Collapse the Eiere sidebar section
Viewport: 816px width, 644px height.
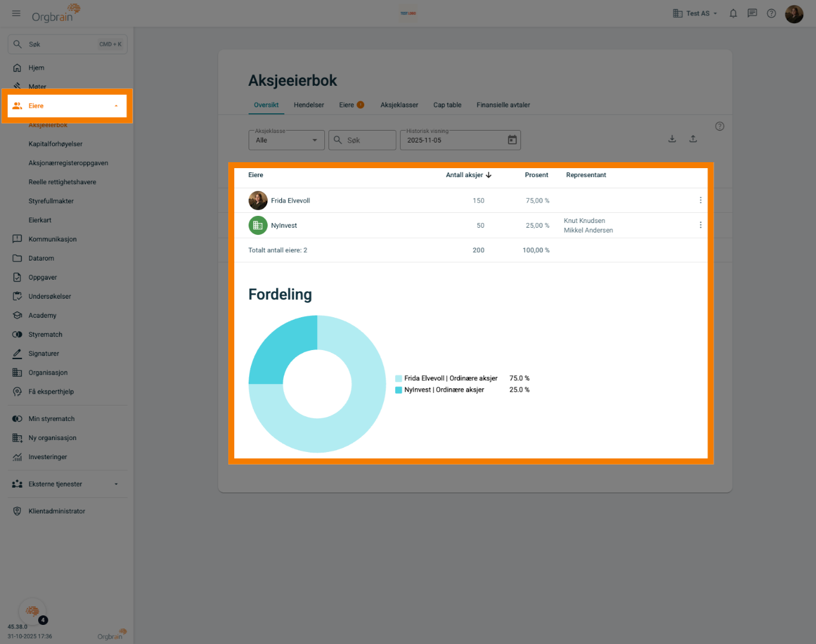(x=67, y=106)
